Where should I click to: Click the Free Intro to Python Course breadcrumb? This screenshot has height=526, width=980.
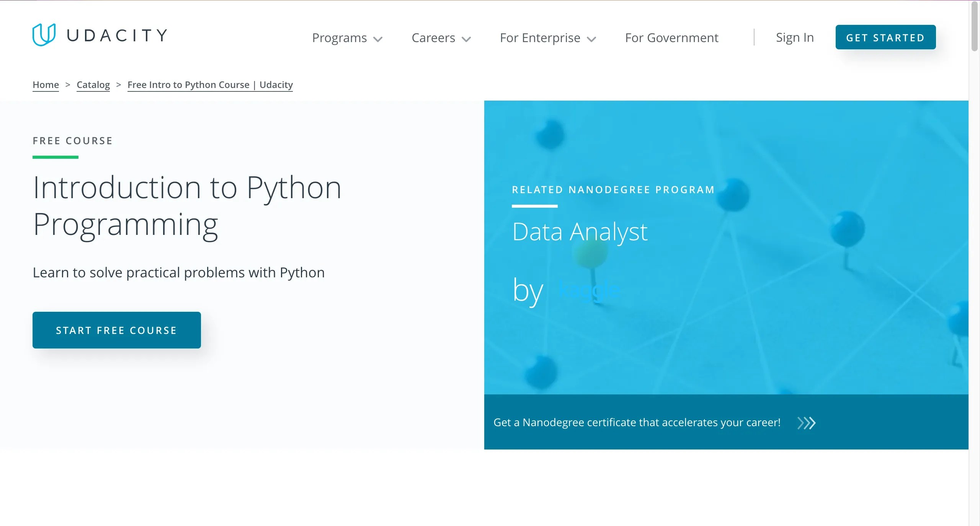click(210, 85)
